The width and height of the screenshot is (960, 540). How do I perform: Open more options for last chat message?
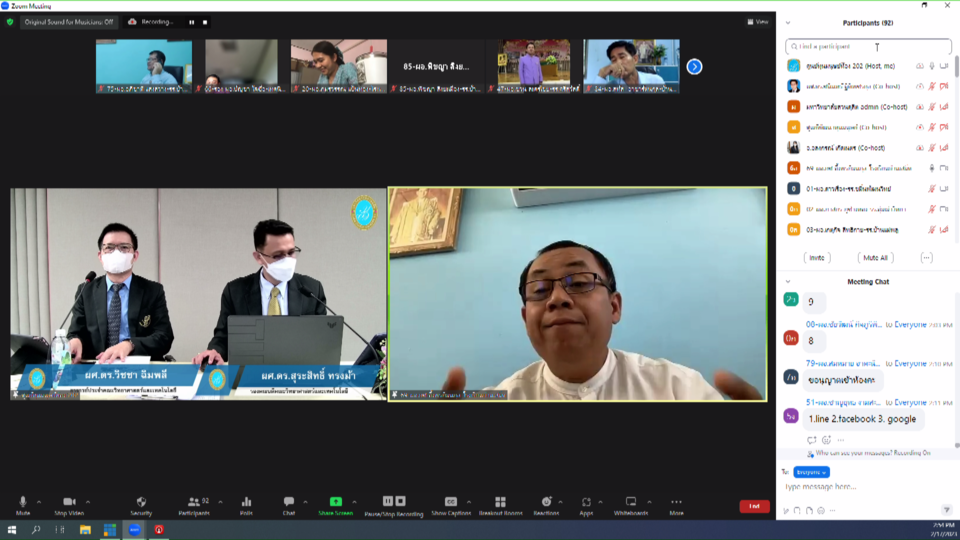tap(841, 440)
